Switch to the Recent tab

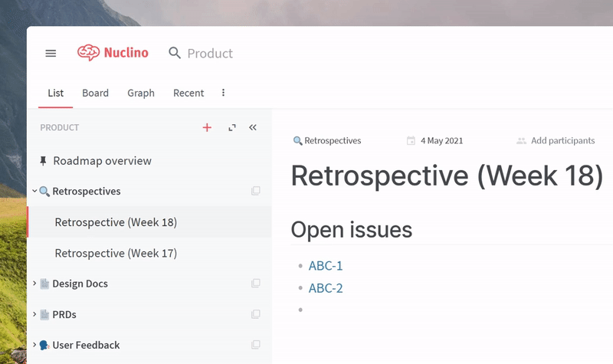click(188, 93)
